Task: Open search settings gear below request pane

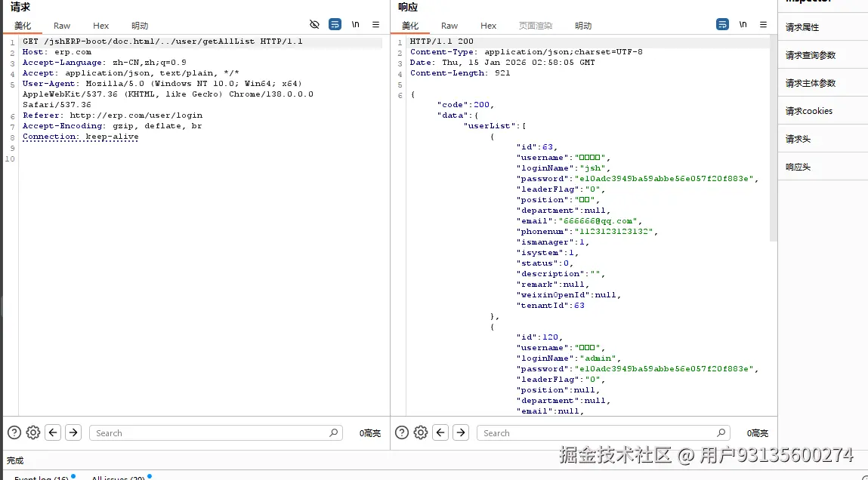Action: (33, 432)
